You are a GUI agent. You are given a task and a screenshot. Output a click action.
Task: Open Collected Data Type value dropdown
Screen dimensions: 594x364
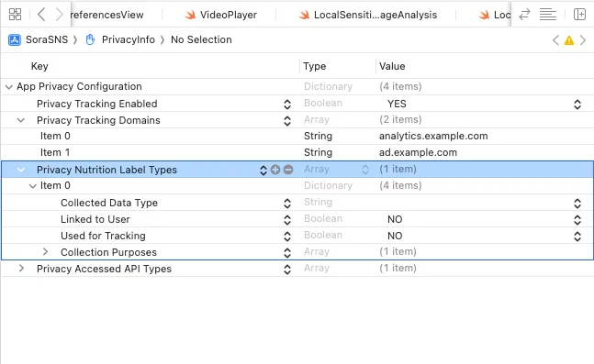[x=577, y=204]
